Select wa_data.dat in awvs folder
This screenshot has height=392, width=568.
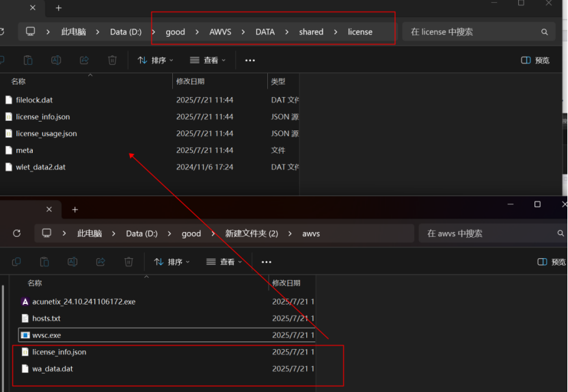[53, 369]
